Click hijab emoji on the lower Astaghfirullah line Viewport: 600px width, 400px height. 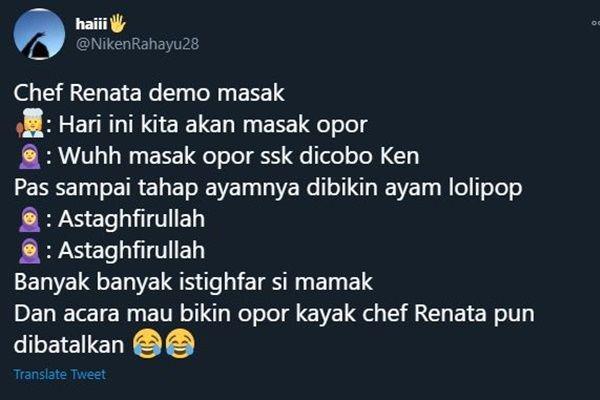tap(30, 251)
